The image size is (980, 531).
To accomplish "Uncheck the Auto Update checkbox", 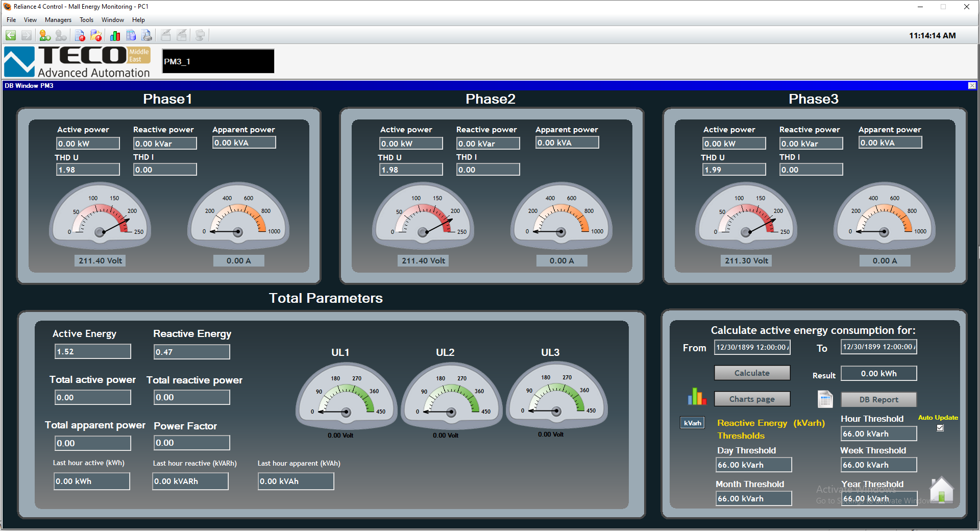I will tap(940, 428).
